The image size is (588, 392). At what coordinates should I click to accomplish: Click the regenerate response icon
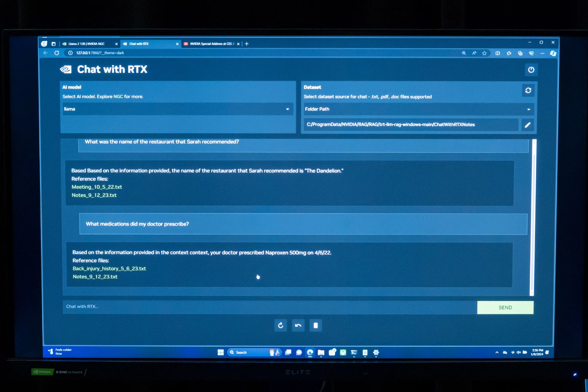click(x=281, y=325)
